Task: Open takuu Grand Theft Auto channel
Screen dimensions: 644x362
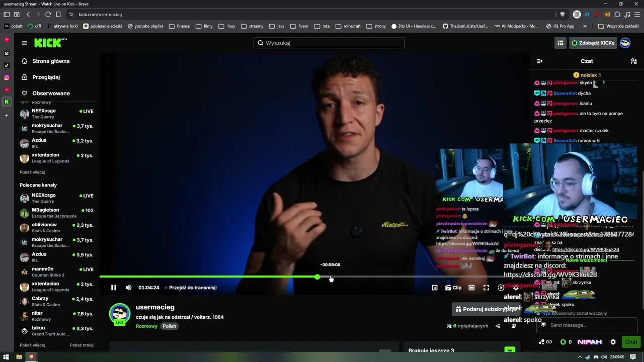Action: point(56,331)
